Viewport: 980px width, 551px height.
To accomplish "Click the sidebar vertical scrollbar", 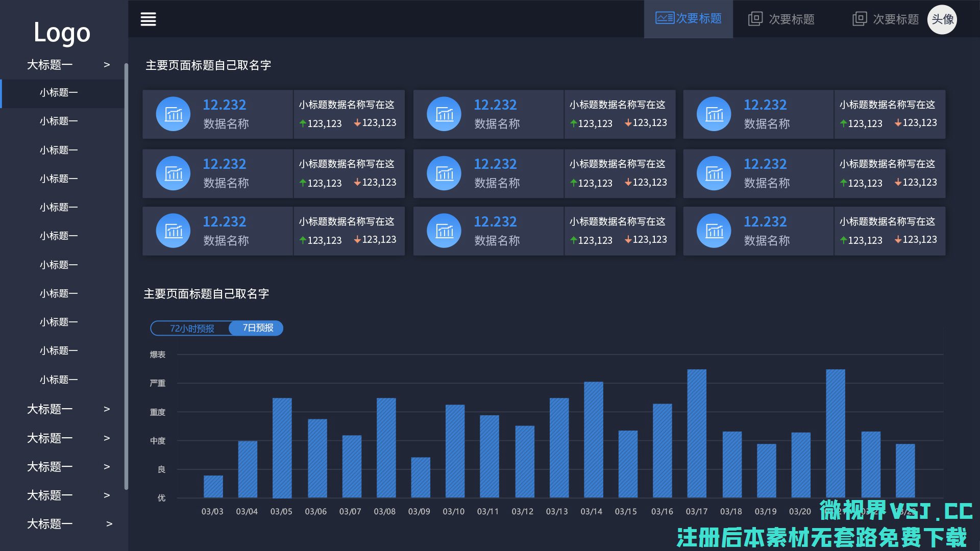I will coord(126,275).
